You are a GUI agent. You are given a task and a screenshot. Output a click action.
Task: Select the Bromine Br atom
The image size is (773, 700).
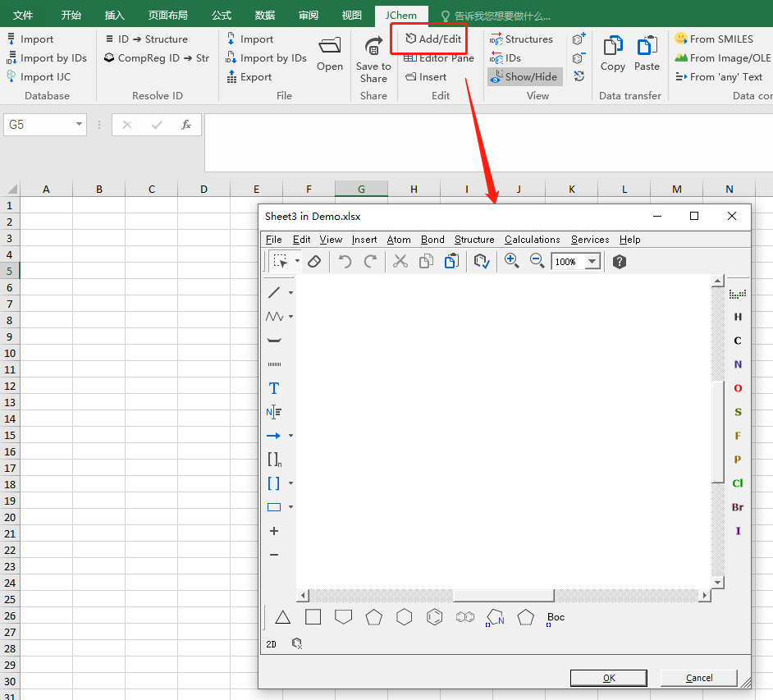click(x=738, y=507)
